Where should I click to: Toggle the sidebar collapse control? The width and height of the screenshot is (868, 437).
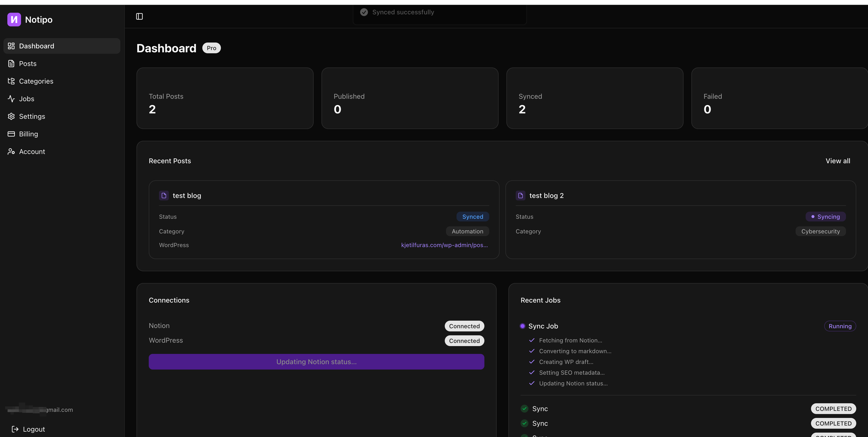[139, 16]
